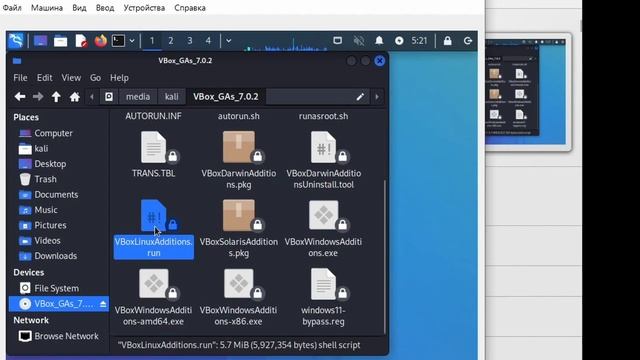Open the Kali applications menu icon
The image size is (640, 360).
click(x=16, y=41)
